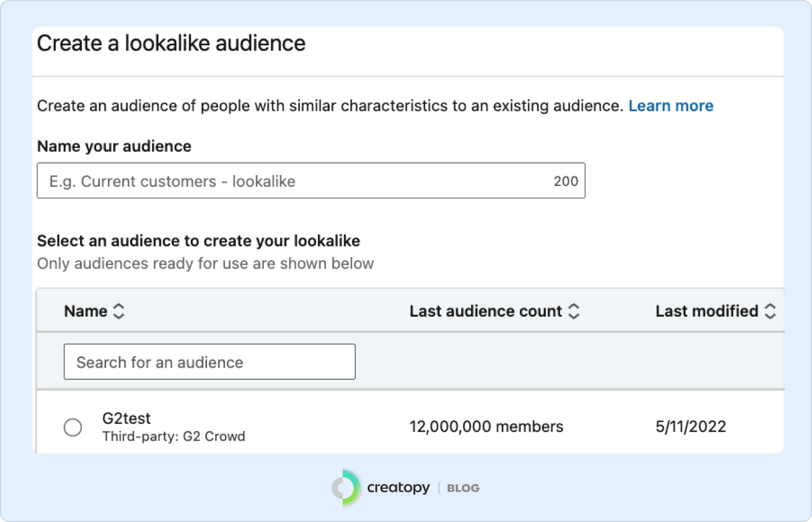The width and height of the screenshot is (812, 522).
Task: Sort by the Name column header
Action: point(86,311)
